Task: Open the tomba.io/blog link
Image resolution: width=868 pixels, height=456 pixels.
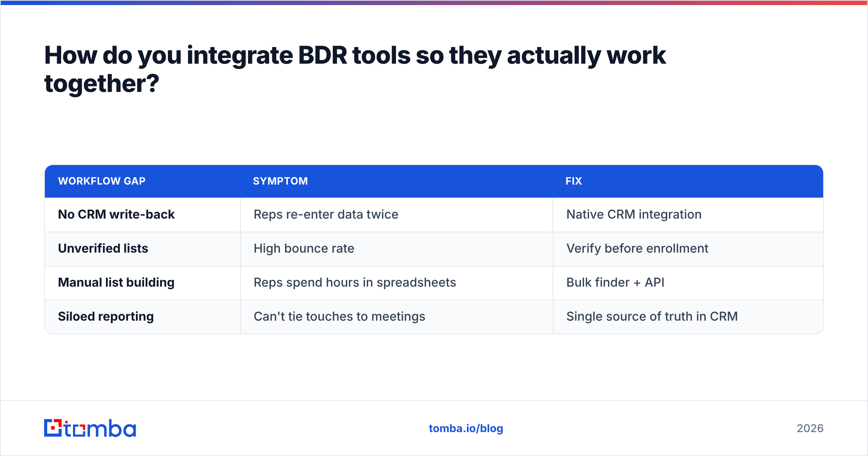Action: point(466,428)
